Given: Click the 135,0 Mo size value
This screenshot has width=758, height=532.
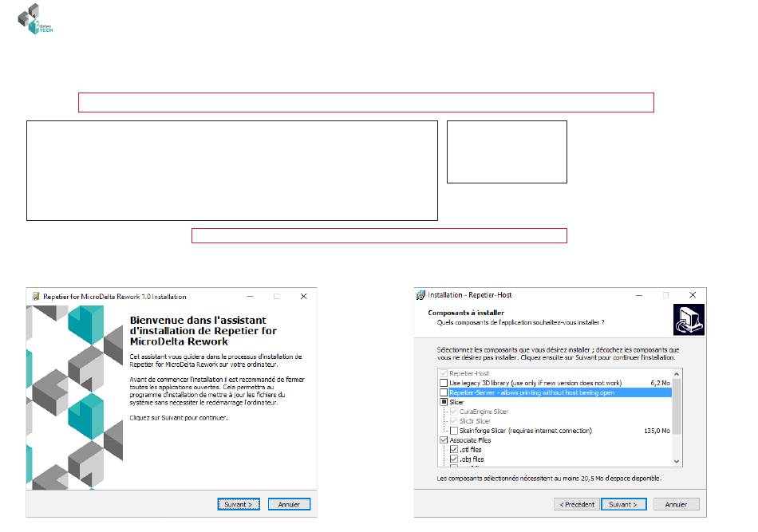Looking at the screenshot, I should (657, 430).
